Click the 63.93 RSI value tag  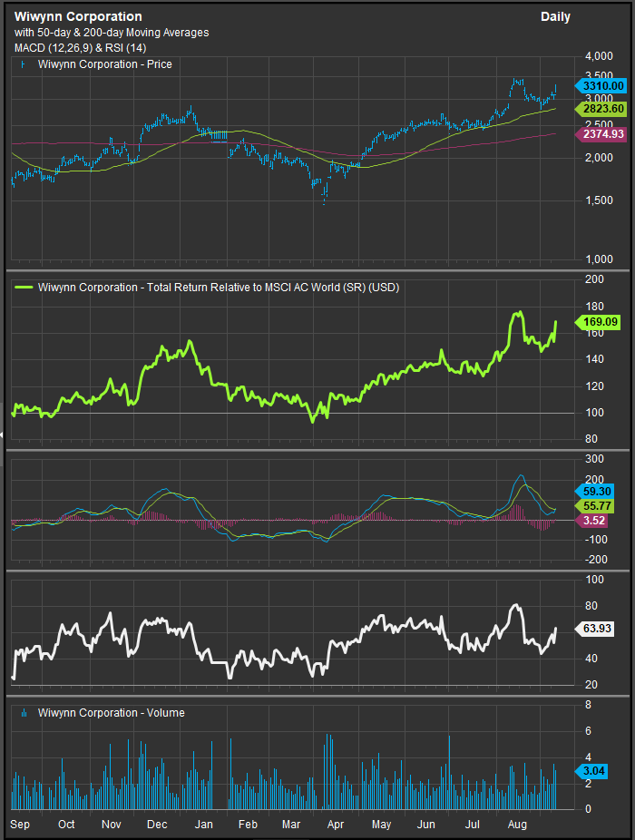pos(594,628)
